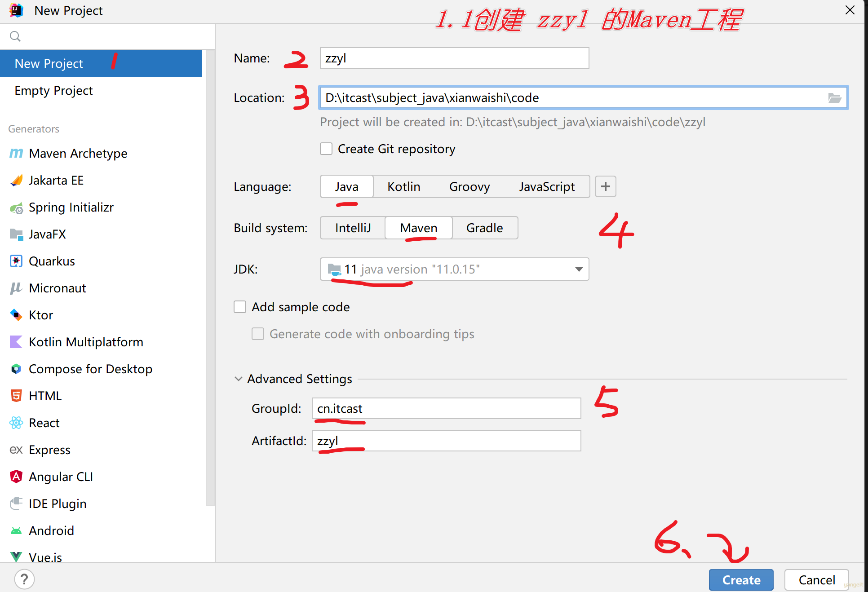Click the GroupId input field
The height and width of the screenshot is (592, 868).
(x=447, y=408)
